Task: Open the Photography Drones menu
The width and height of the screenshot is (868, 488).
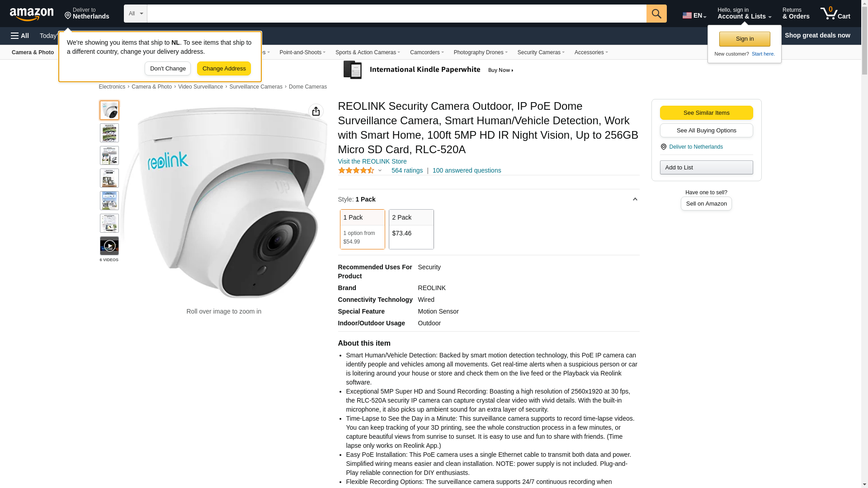Action: tap(481, 52)
